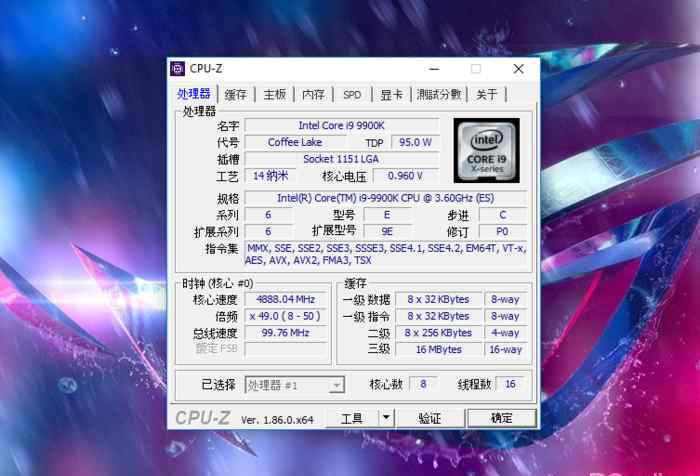Expand the 处理器 #1 selection dropdown

pyautogui.click(x=337, y=385)
